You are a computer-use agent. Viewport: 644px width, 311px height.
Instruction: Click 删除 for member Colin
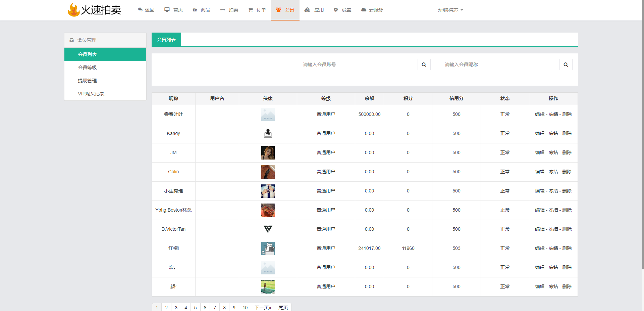567,172
